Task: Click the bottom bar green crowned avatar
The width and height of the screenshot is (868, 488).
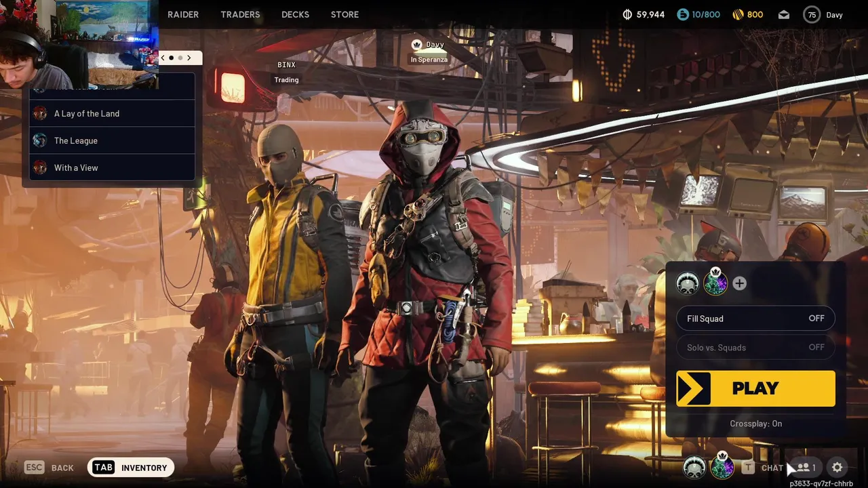Action: [722, 466]
